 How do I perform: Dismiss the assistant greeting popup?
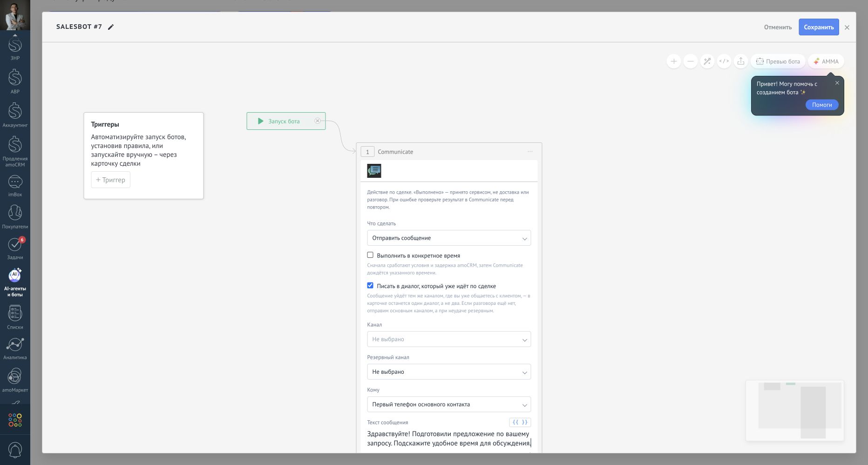click(837, 83)
